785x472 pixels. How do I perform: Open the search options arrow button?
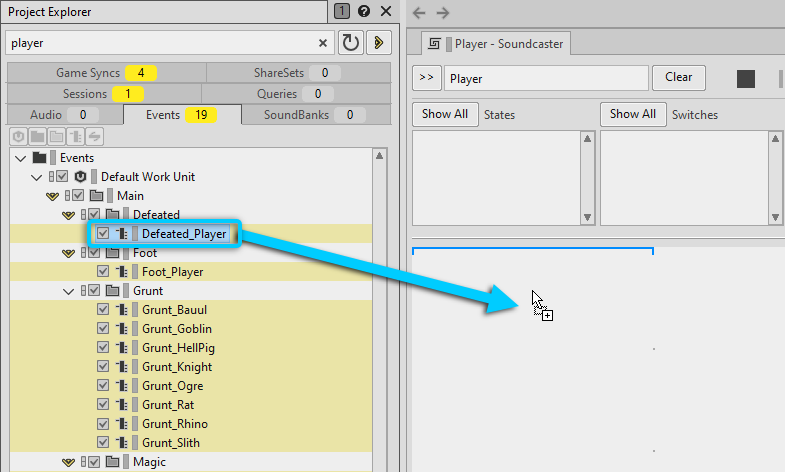point(378,43)
